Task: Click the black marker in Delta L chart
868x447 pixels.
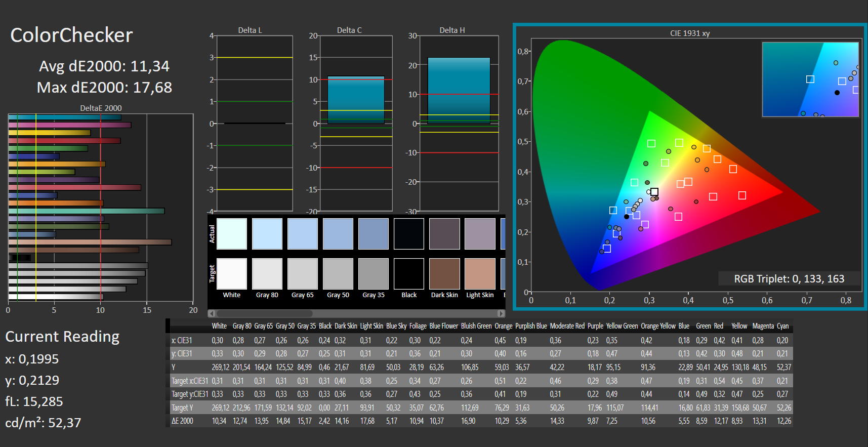Action: (255, 123)
